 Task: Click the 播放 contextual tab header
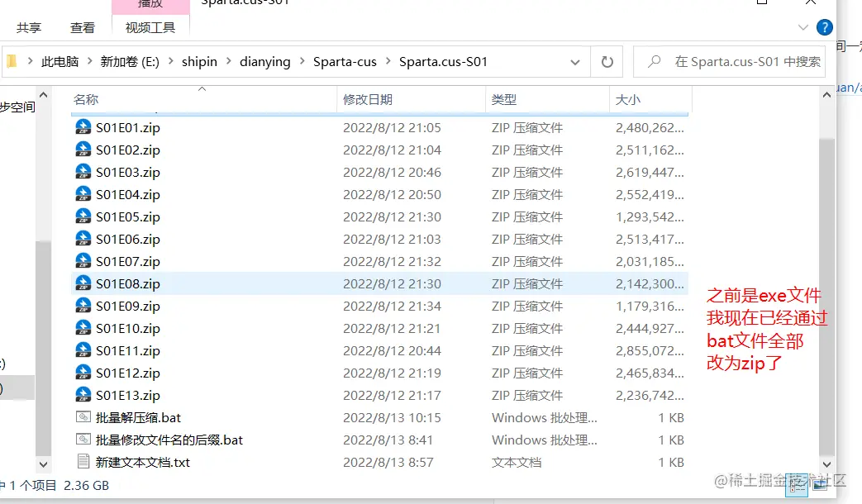[x=150, y=4]
